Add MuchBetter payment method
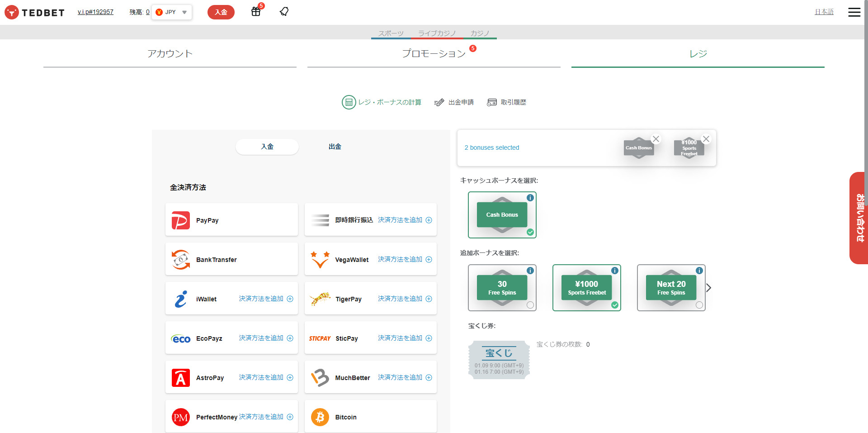The height and width of the screenshot is (433, 868). (405, 377)
